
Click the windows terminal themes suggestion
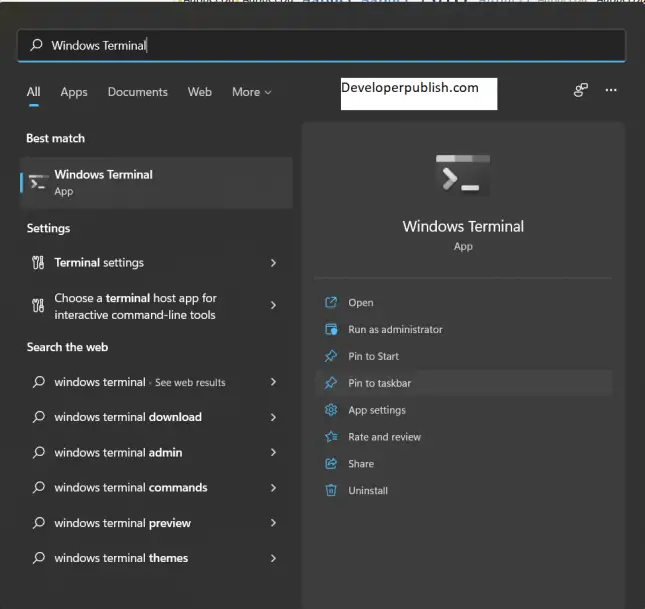(155, 558)
